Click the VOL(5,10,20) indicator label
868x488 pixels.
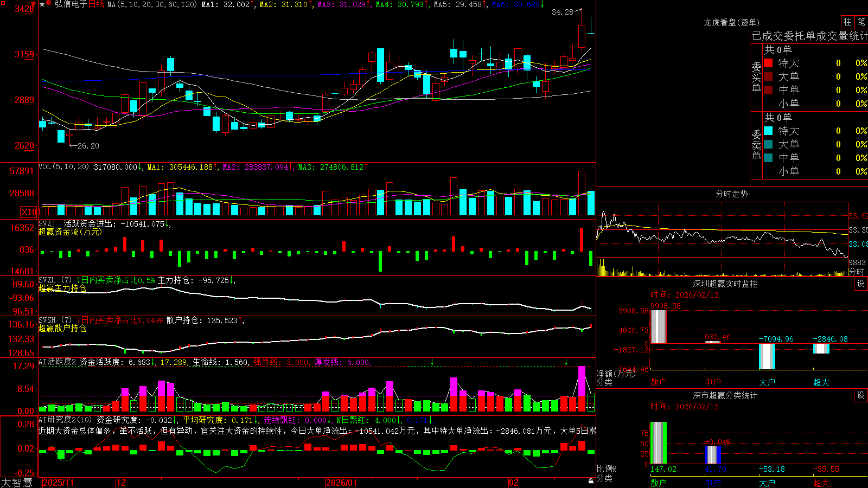tap(63, 167)
